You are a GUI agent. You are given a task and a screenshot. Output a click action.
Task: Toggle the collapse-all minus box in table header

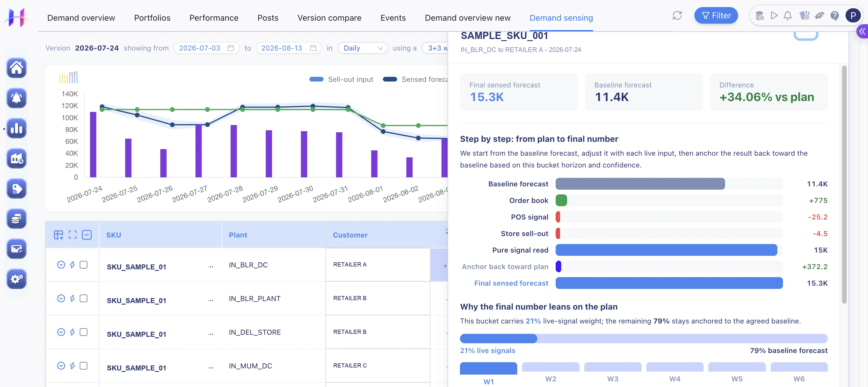(x=87, y=235)
